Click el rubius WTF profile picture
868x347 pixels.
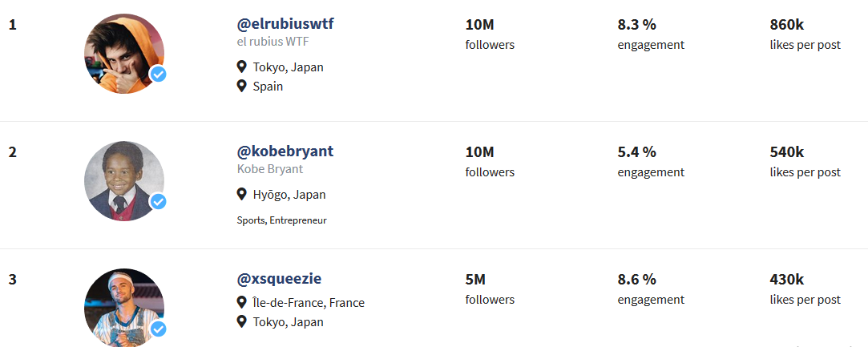(x=124, y=54)
